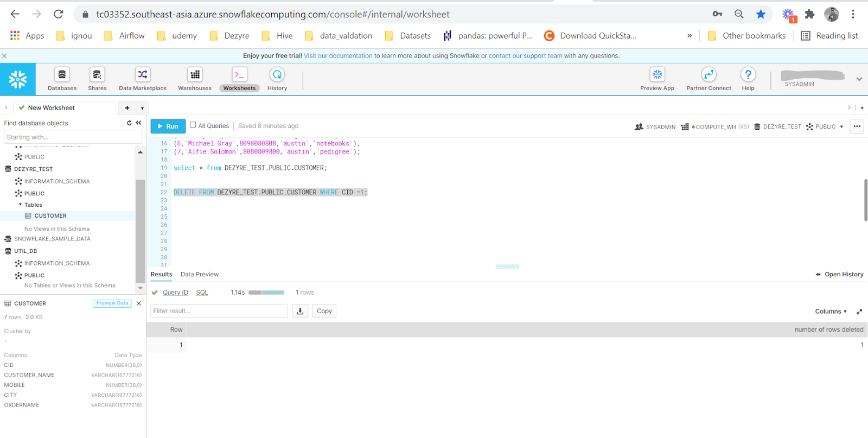The width and height of the screenshot is (868, 438).
Task: Select the CUSTOMER table in tree
Action: click(x=50, y=216)
